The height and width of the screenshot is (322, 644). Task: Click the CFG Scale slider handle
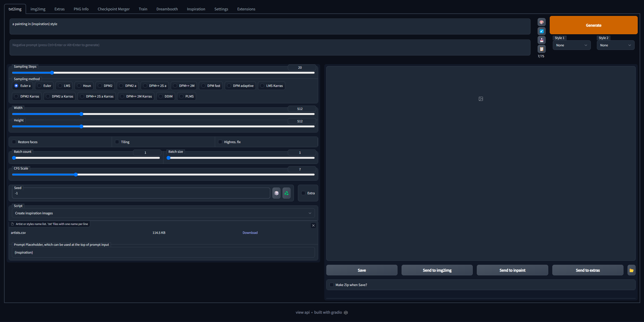76,175
